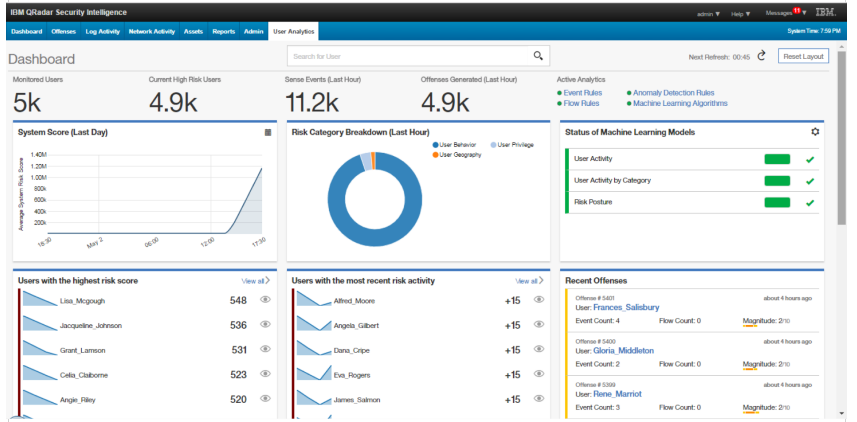Screen dimensions: 857x422
Task: Open the Admin tab
Action: (x=254, y=32)
